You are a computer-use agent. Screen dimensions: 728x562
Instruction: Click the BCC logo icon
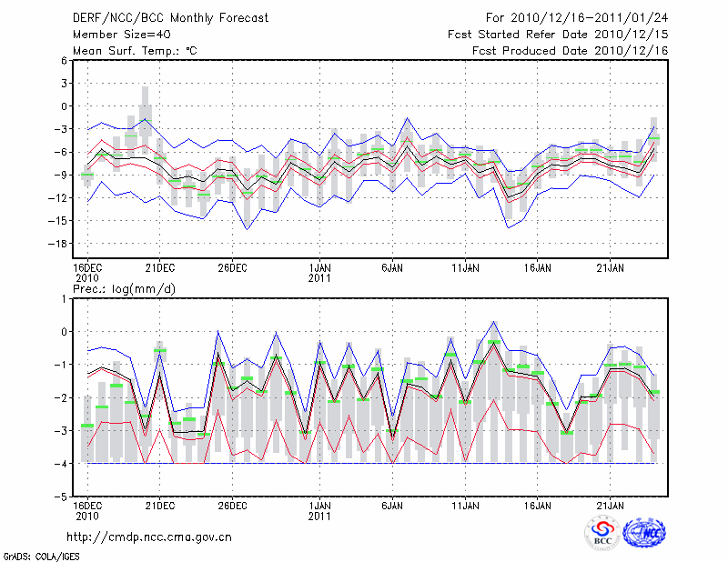[x=602, y=532]
